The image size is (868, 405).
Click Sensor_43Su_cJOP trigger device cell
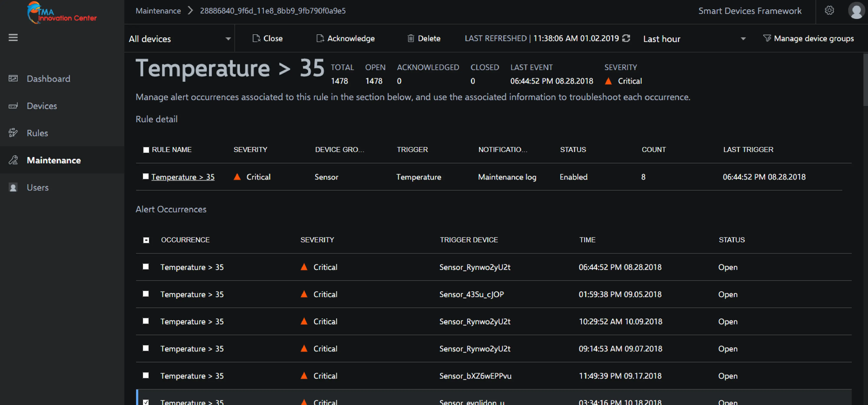point(471,295)
